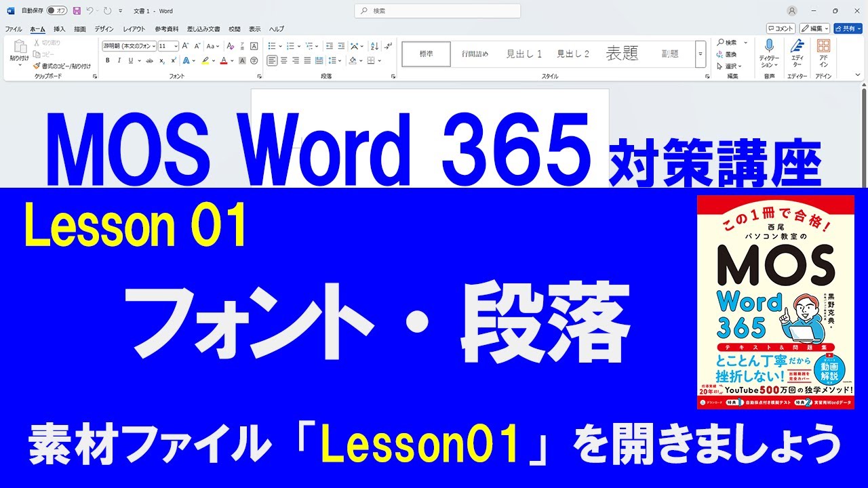Screen dimensions: 868x488
Task: Click distributed alignment icon
Action: [319, 60]
